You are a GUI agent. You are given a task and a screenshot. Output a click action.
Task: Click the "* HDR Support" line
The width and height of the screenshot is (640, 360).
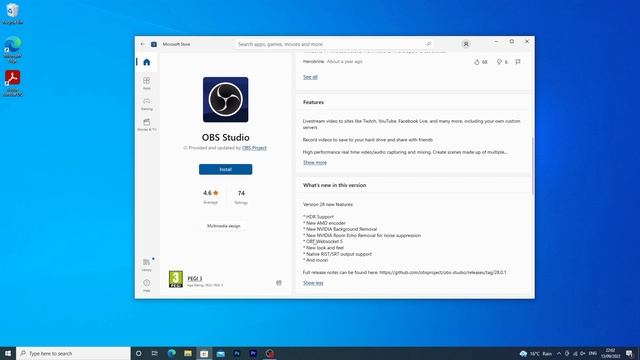(x=318, y=217)
